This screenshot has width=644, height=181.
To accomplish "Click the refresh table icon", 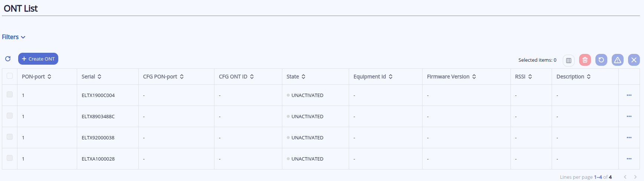I will tap(8, 59).
